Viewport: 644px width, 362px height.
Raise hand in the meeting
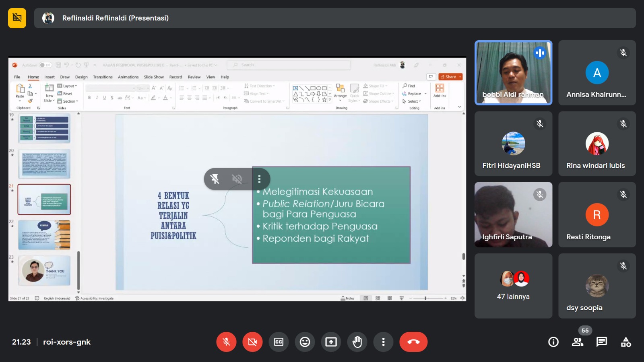click(357, 342)
